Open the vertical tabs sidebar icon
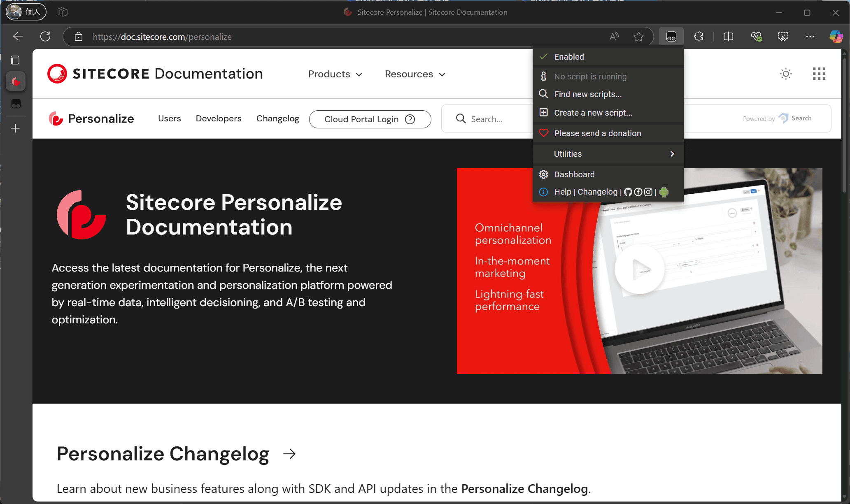The image size is (850, 504). [x=15, y=60]
